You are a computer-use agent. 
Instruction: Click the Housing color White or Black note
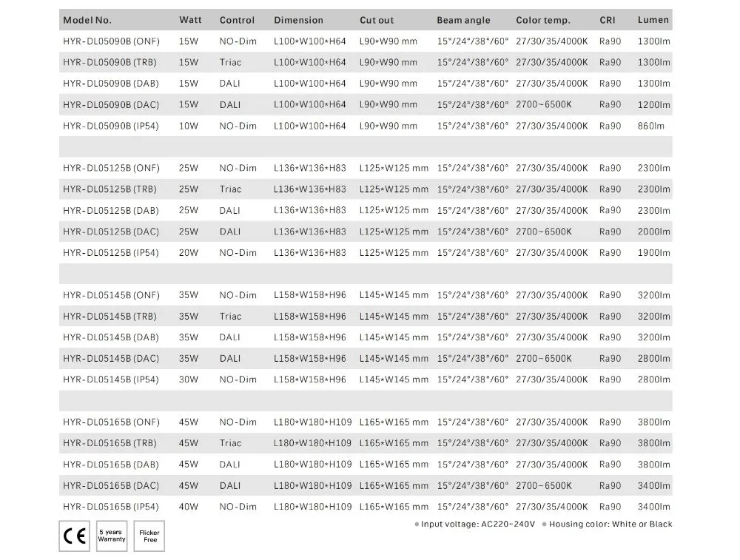(x=610, y=524)
